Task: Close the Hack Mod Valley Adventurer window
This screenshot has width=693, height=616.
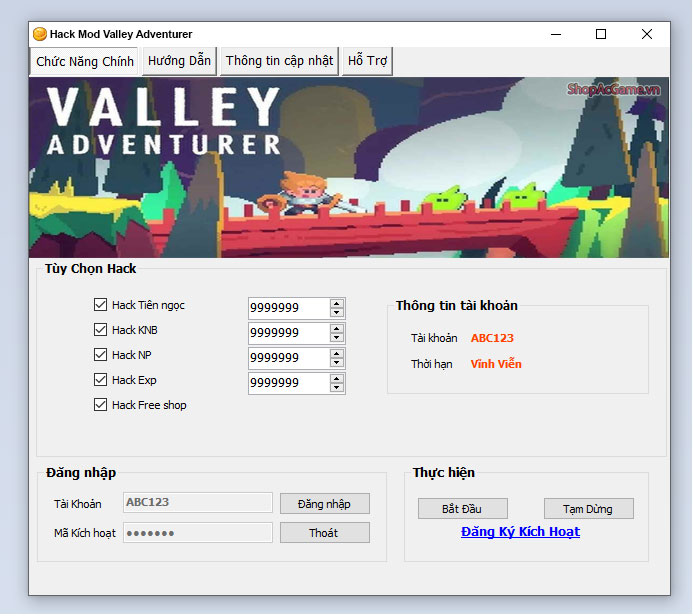Action: point(647,34)
